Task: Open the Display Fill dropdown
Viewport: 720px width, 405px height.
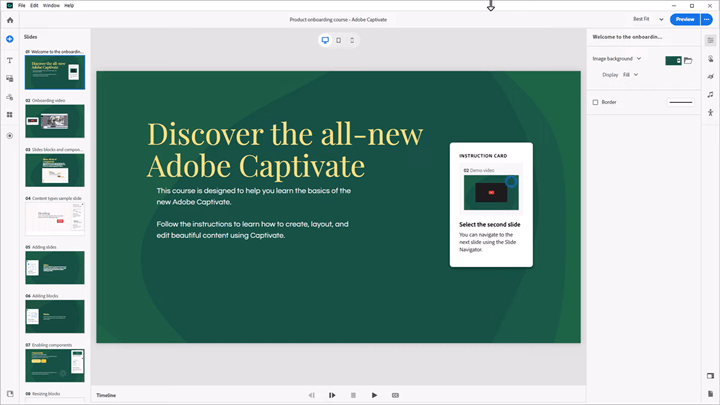Action: click(x=630, y=75)
